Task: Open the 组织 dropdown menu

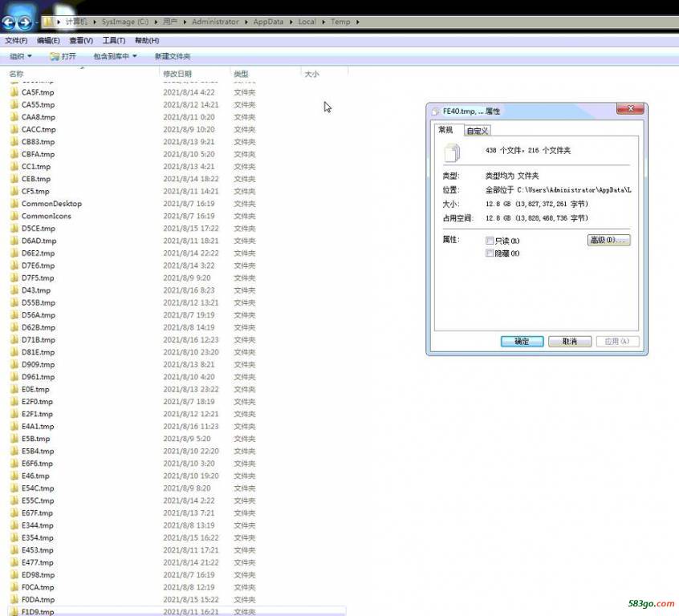Action: [21, 56]
